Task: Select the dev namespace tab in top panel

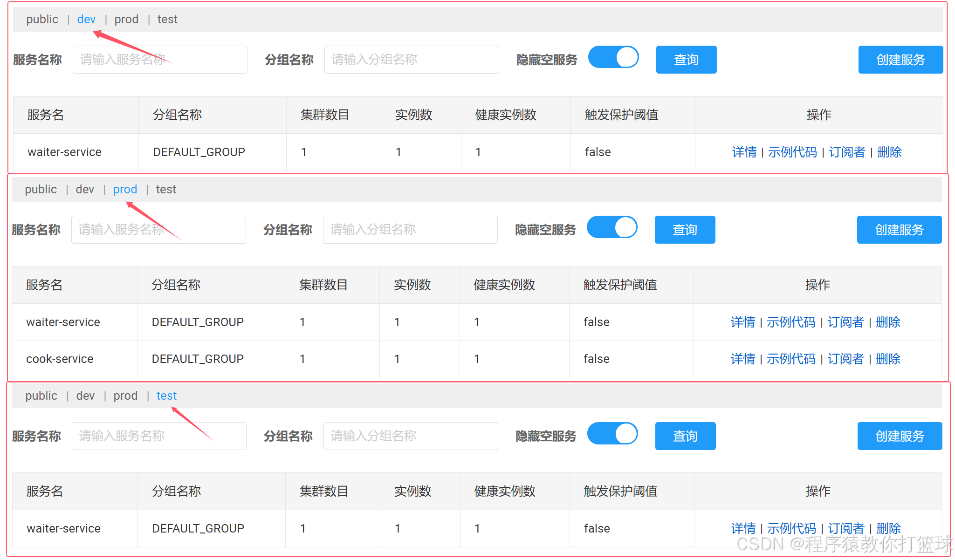Action: [x=86, y=19]
